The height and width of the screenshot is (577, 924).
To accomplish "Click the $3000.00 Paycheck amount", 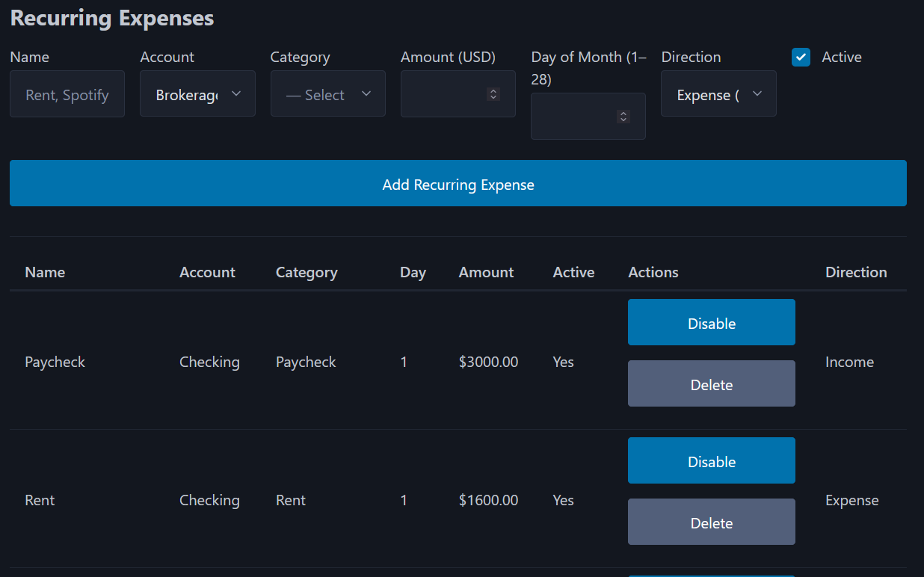I will (x=488, y=362).
